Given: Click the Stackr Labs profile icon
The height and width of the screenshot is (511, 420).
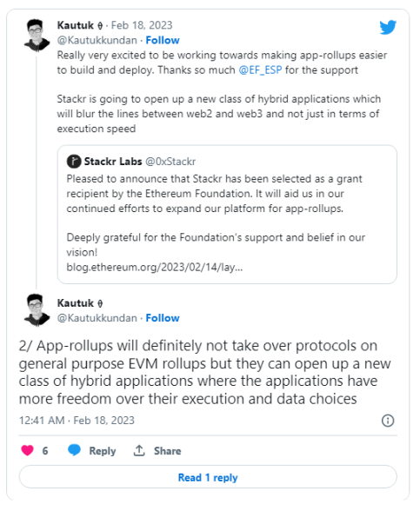Looking at the screenshot, I should (x=74, y=162).
